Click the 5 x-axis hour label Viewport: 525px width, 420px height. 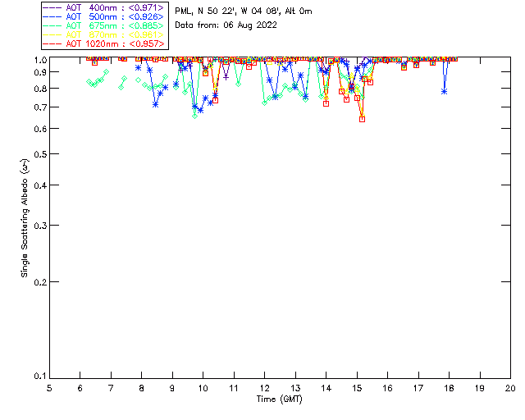coord(49,388)
